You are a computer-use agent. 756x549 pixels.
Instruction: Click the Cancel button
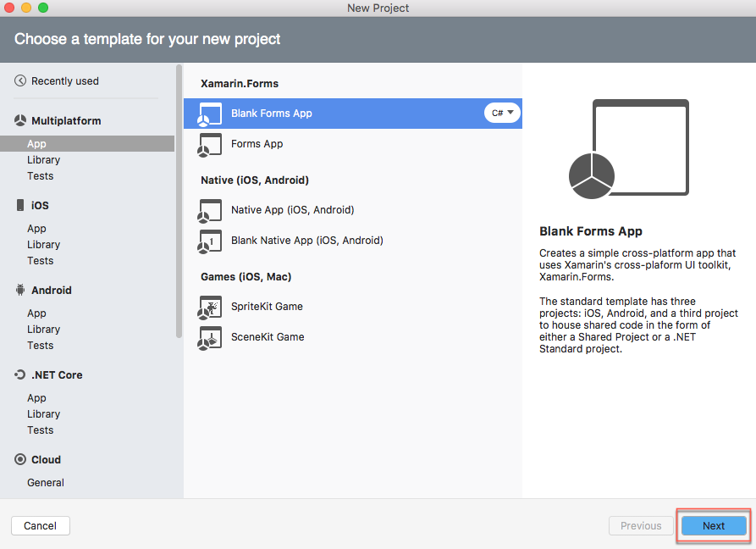click(41, 525)
